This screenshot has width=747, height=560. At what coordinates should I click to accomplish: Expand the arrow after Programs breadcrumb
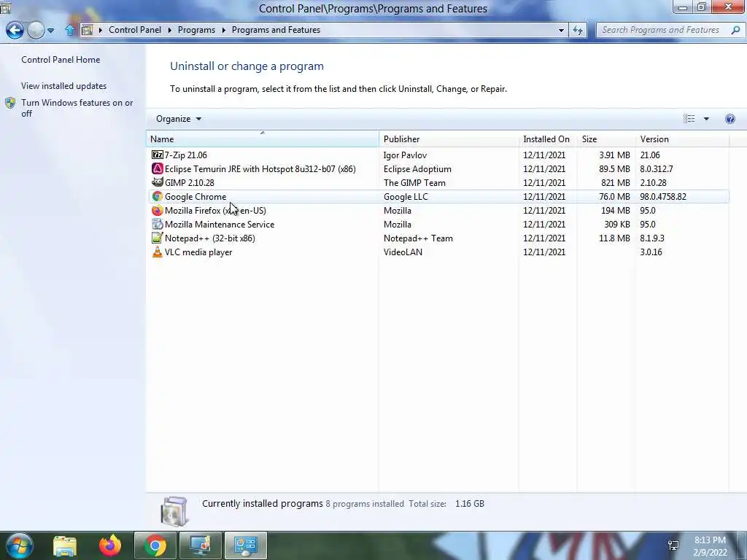click(x=223, y=30)
